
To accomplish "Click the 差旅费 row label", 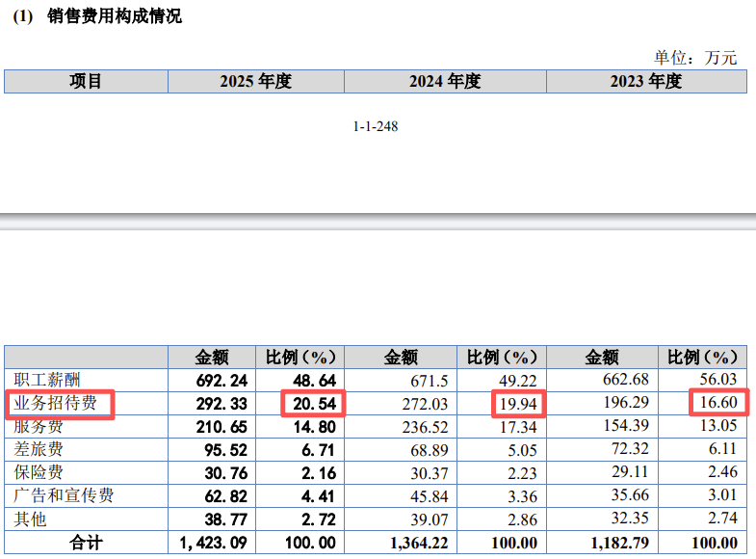I will 39,449.
